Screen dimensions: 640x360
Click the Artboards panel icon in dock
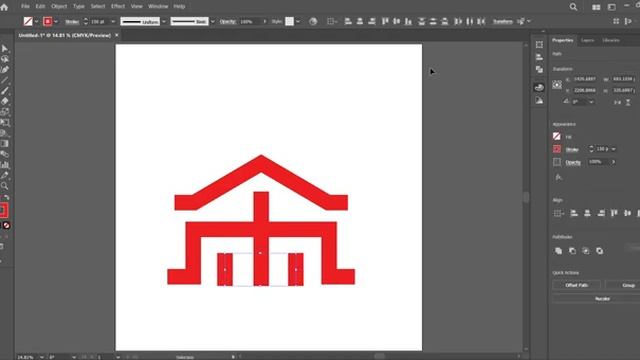coord(539,44)
